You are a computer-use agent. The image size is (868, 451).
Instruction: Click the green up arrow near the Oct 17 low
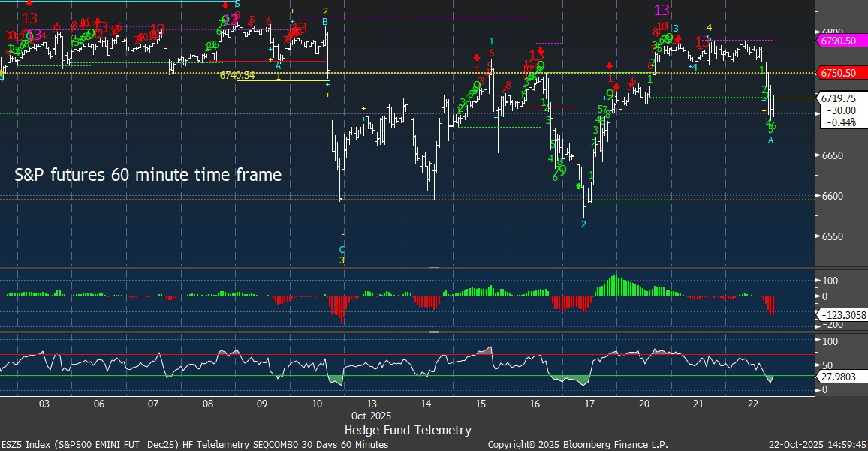[579, 185]
